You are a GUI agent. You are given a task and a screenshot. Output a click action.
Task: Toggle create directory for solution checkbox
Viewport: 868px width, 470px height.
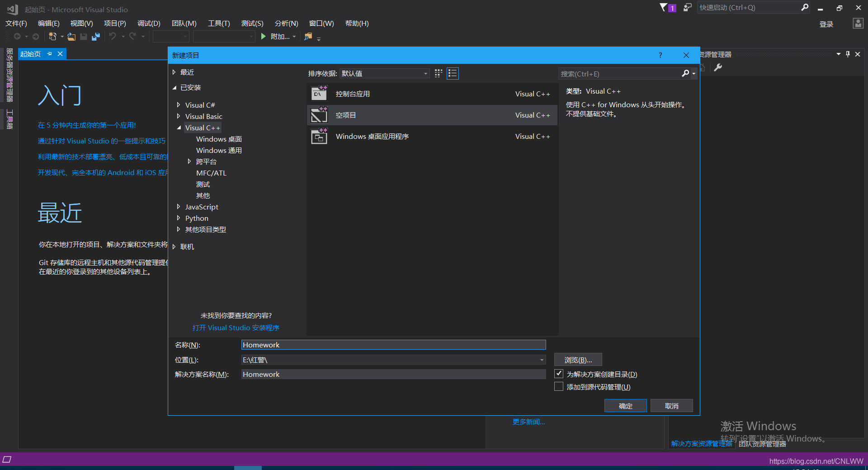[559, 374]
